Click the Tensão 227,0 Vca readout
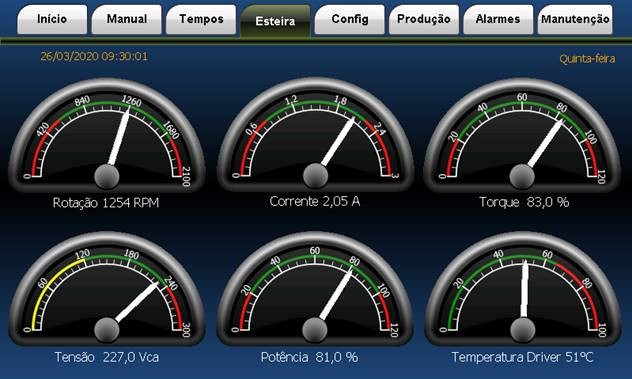Image resolution: width=632 pixels, height=379 pixels. pyautogui.click(x=107, y=357)
